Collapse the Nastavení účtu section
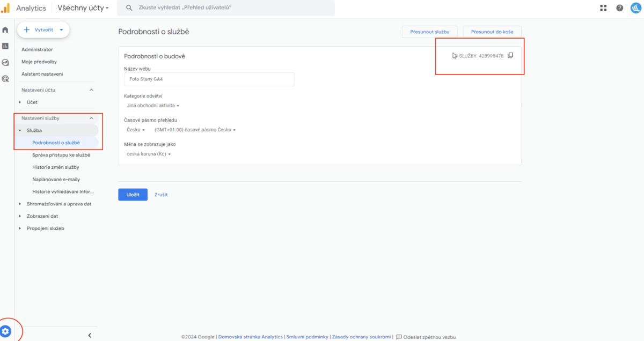Screen dimensions: 644x341 click(x=91, y=90)
